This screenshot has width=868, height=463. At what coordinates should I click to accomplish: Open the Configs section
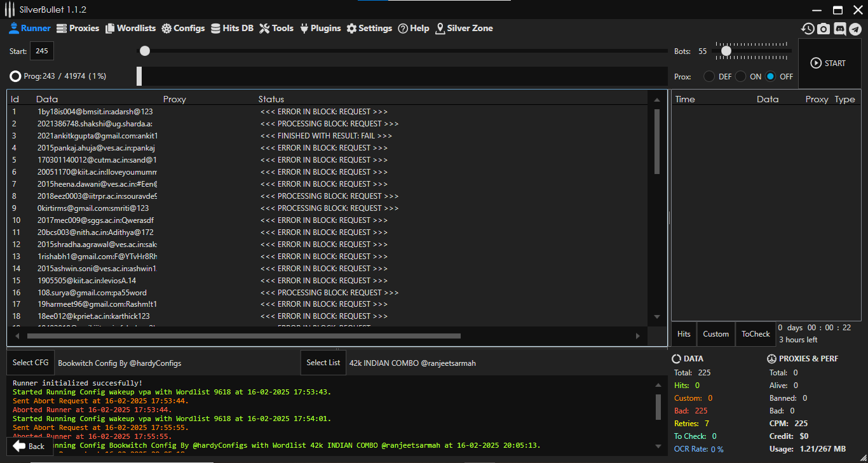pyautogui.click(x=183, y=28)
